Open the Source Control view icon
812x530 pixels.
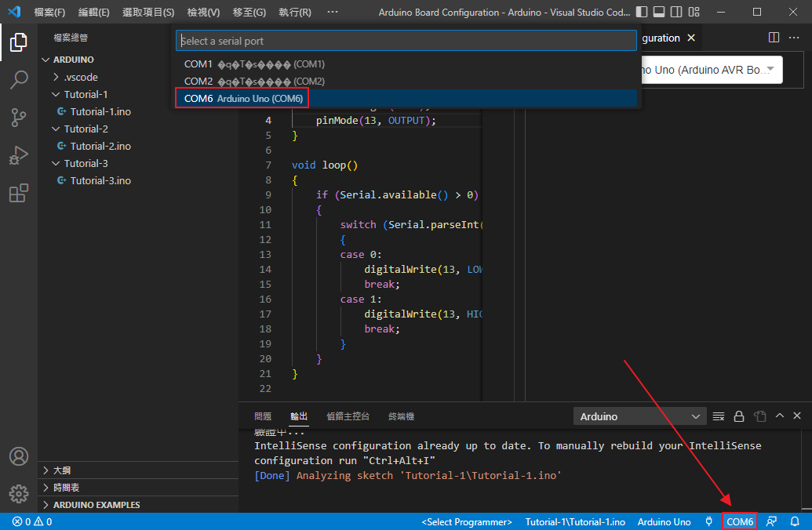19,118
